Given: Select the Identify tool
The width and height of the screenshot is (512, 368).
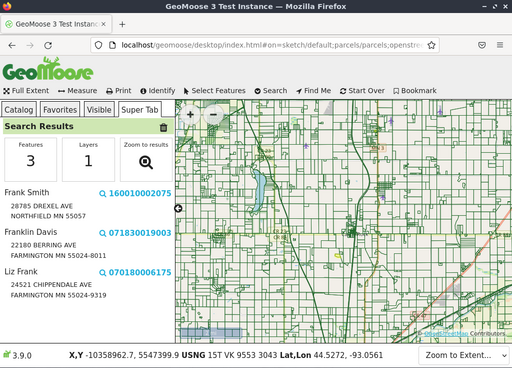Looking at the screenshot, I should [x=158, y=91].
